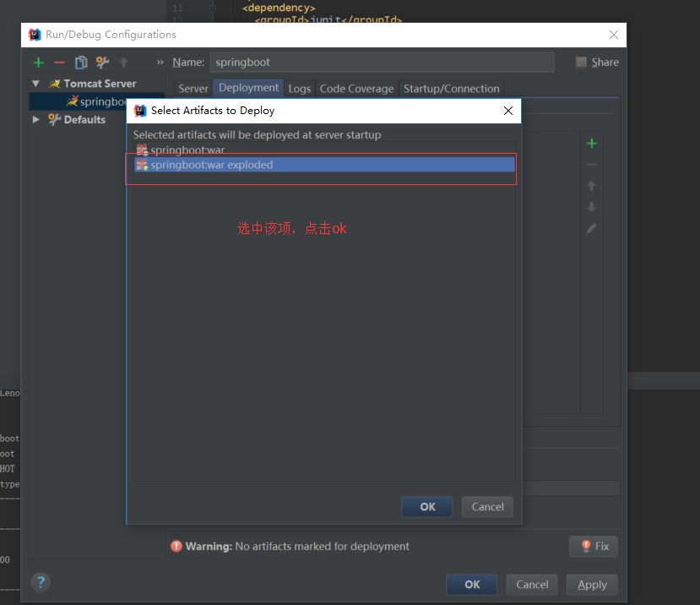Click the Name input field

click(383, 63)
